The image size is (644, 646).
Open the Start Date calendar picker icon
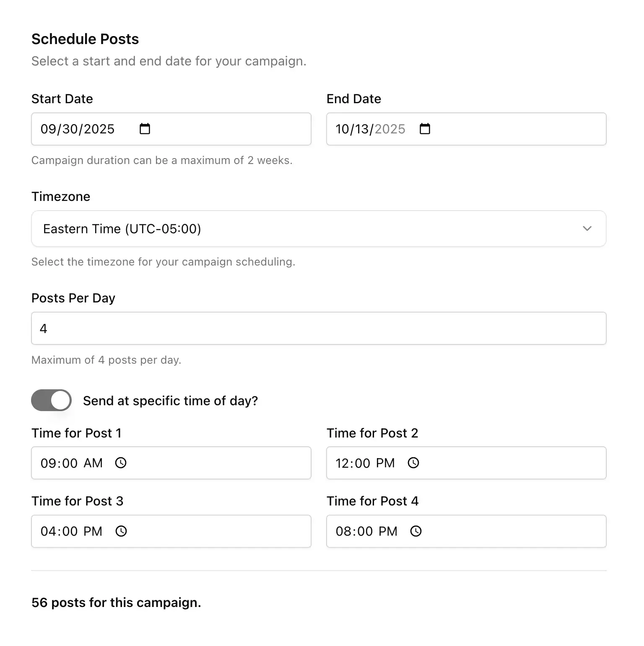pyautogui.click(x=144, y=129)
